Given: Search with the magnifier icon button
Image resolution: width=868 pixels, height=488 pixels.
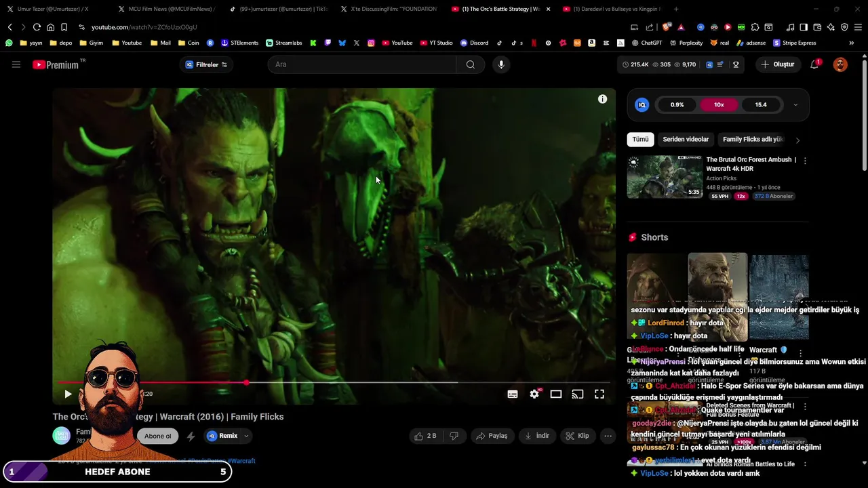Looking at the screenshot, I should click(471, 64).
